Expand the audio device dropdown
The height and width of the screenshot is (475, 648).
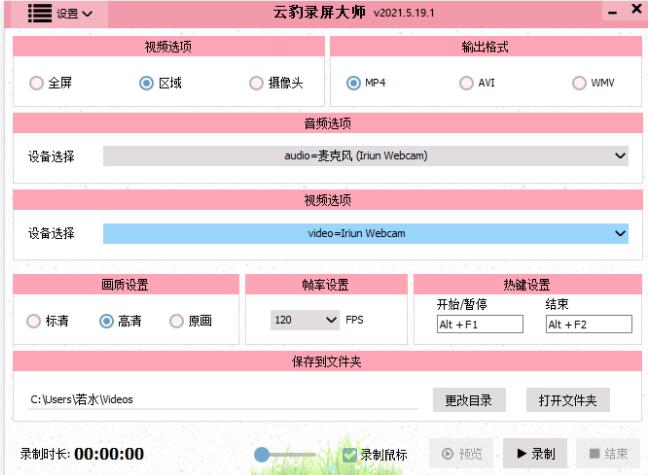coord(366,156)
